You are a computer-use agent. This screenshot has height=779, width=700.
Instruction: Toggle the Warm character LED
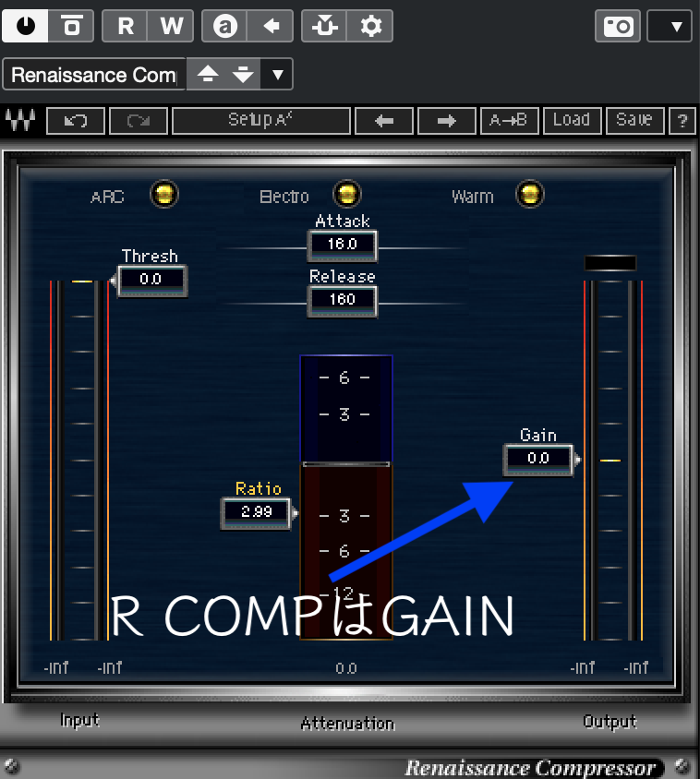(x=529, y=194)
